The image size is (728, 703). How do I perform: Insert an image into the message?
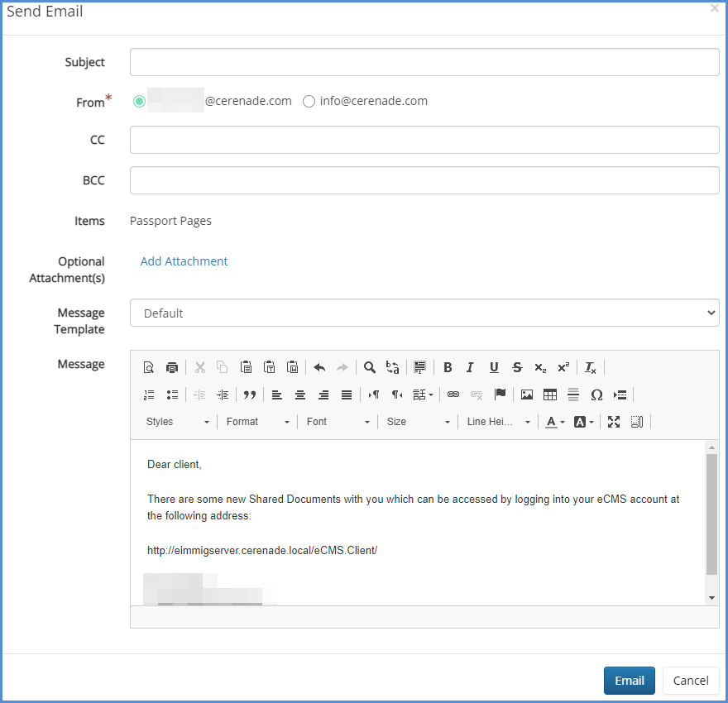pyautogui.click(x=526, y=395)
